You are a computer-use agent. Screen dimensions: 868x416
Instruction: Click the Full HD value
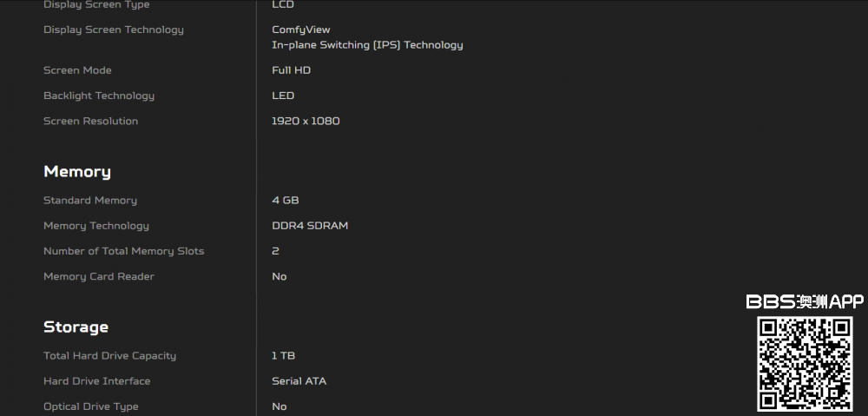coord(291,70)
